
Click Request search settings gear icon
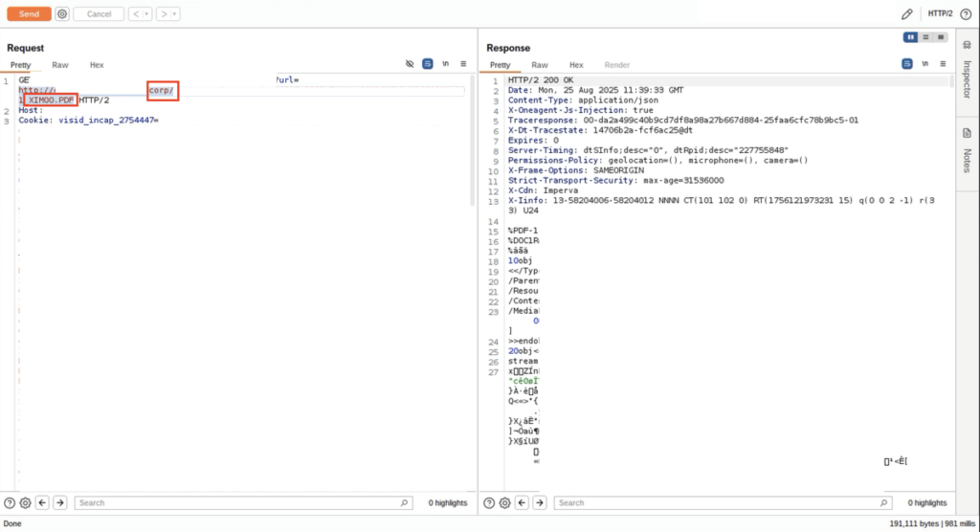point(25,502)
